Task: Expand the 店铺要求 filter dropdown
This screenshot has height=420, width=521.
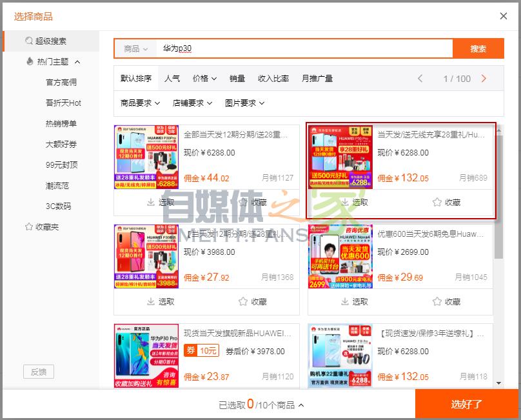Action: tap(192, 103)
